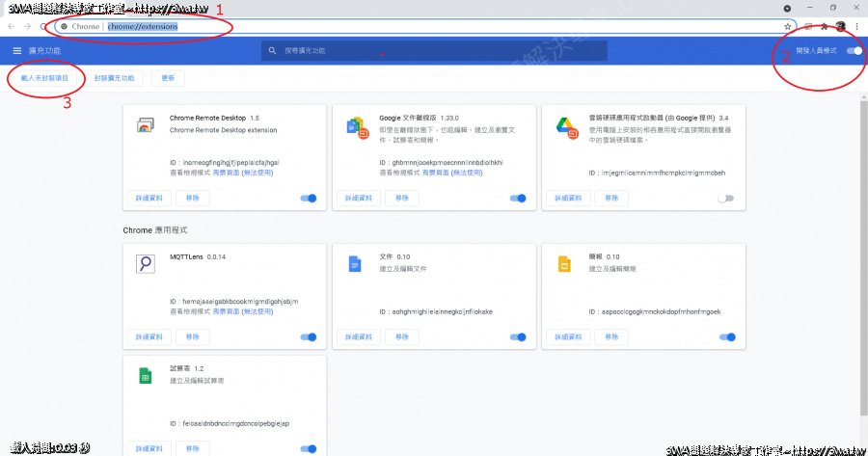Bookmark this page with the star icon
868x456 pixels.
[788, 26]
